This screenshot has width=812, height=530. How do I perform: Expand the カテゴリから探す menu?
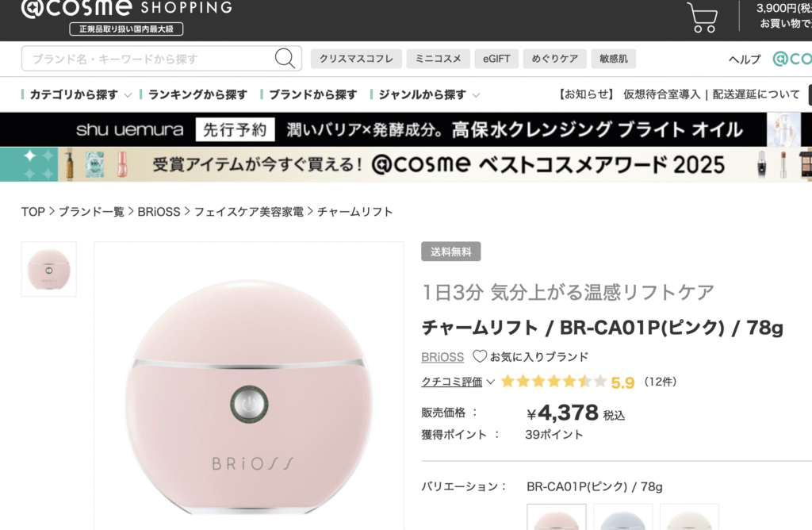tap(78, 94)
